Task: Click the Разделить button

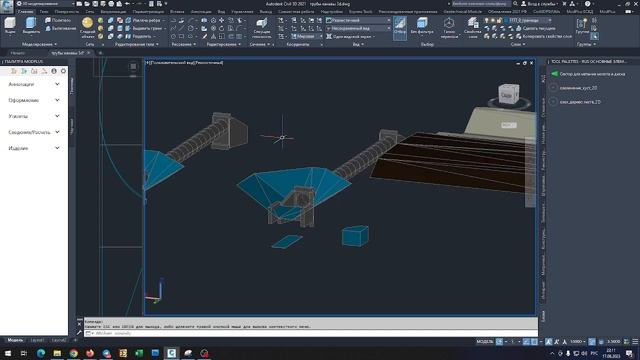Action: (139, 36)
